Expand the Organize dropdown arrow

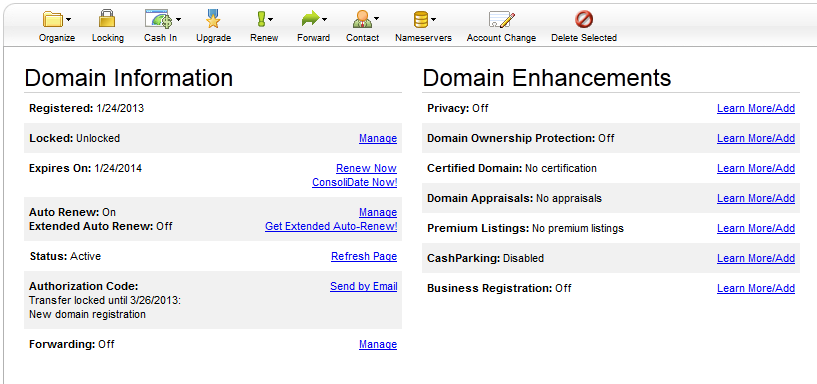tap(68, 20)
